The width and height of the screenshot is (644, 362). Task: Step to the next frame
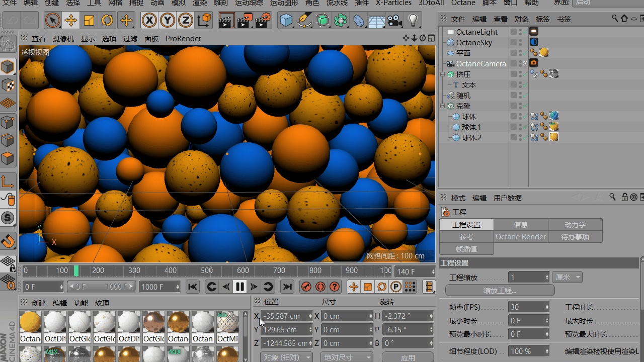(x=254, y=287)
